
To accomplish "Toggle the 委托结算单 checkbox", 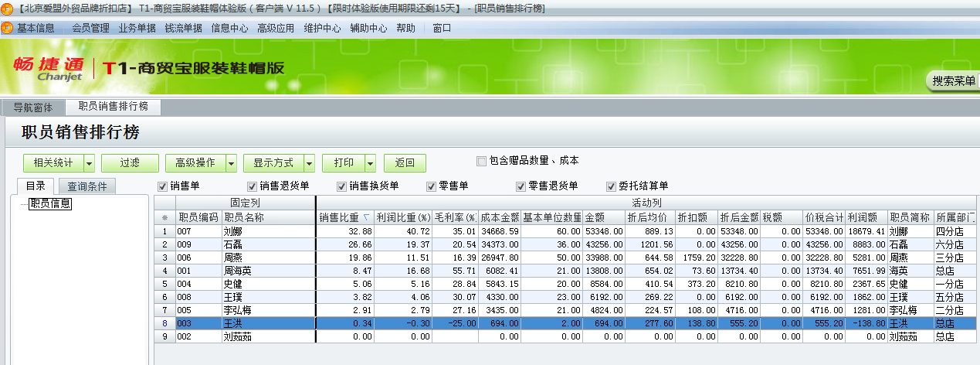I will pyautogui.click(x=612, y=186).
